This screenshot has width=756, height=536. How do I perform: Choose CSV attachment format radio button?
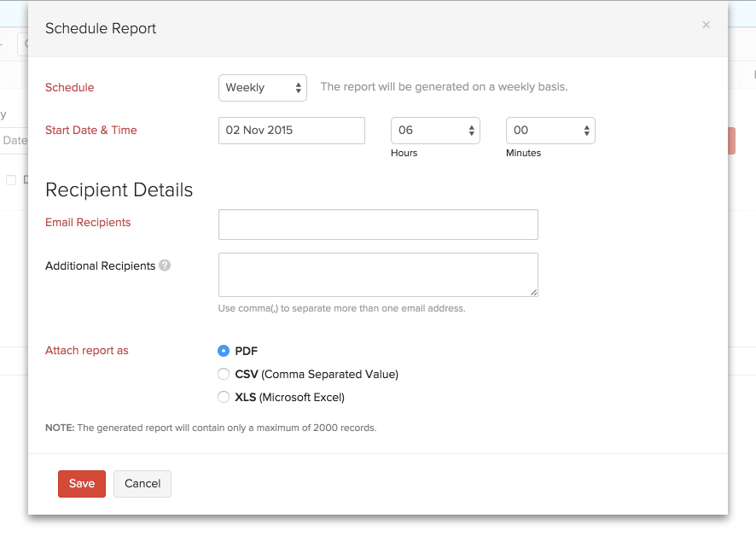click(x=224, y=374)
